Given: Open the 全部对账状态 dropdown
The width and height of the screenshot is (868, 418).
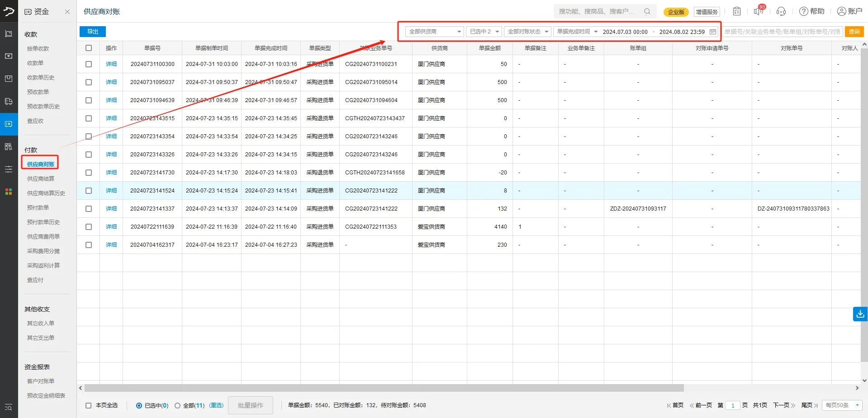Looking at the screenshot, I should coord(527,32).
